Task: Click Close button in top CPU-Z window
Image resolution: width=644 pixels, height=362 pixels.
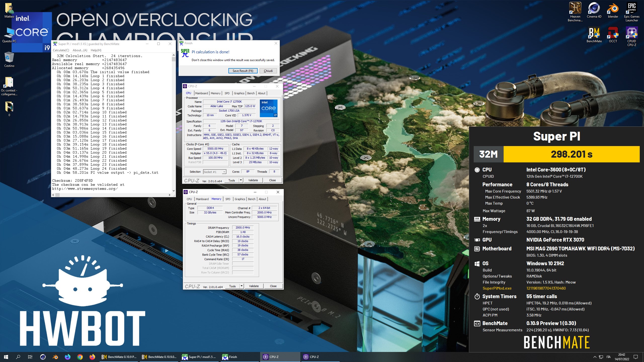Action: [x=272, y=180]
